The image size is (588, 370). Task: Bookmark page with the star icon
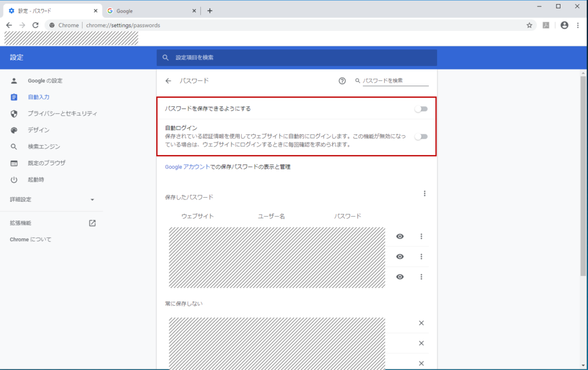529,25
